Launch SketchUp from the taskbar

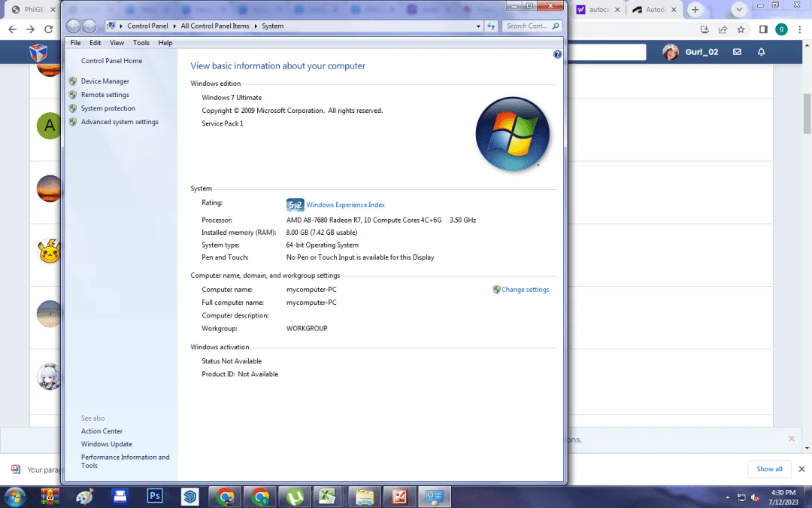tap(190, 497)
